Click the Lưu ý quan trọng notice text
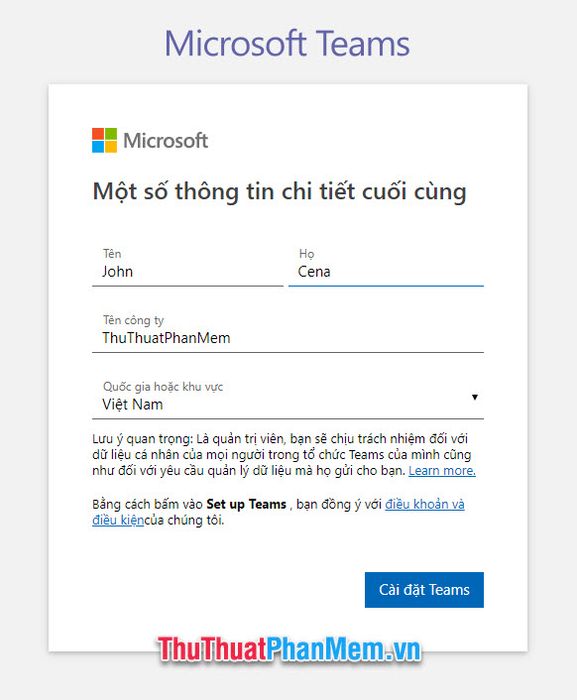This screenshot has width=577, height=700. [284, 454]
